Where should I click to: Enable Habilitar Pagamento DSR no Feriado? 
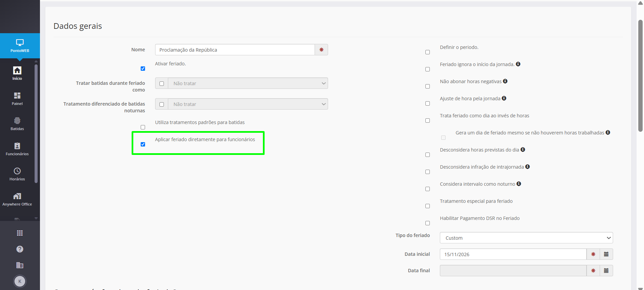tap(427, 223)
